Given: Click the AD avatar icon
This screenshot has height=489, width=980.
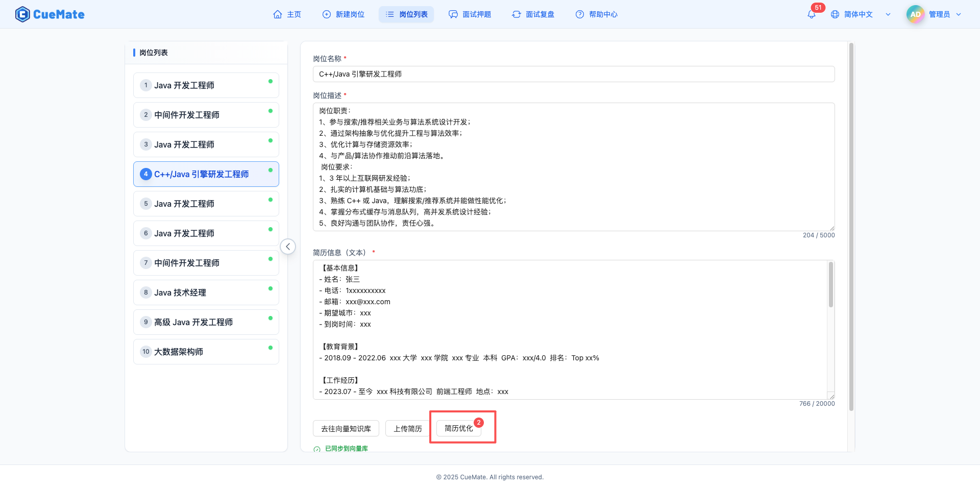Looking at the screenshot, I should coord(915,14).
